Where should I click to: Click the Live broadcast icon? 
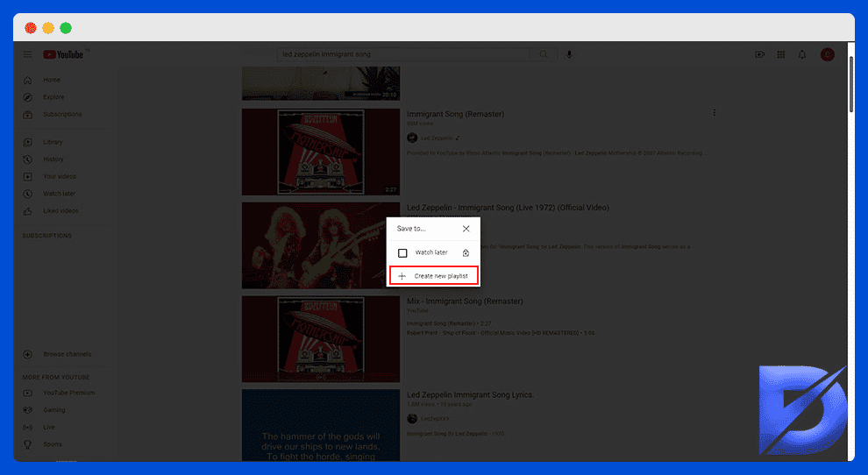28,428
